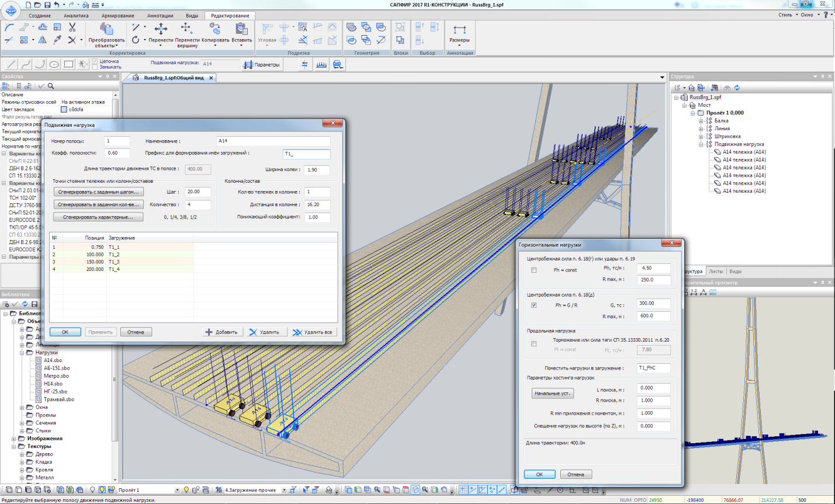Select the rectangle drawing shape tool

click(x=68, y=65)
